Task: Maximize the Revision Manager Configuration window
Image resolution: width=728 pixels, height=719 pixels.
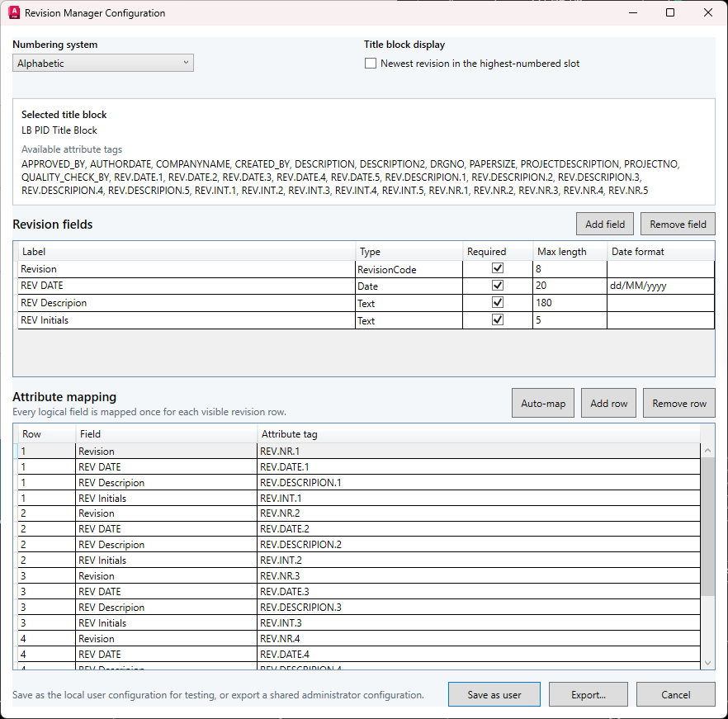Action: (x=670, y=12)
